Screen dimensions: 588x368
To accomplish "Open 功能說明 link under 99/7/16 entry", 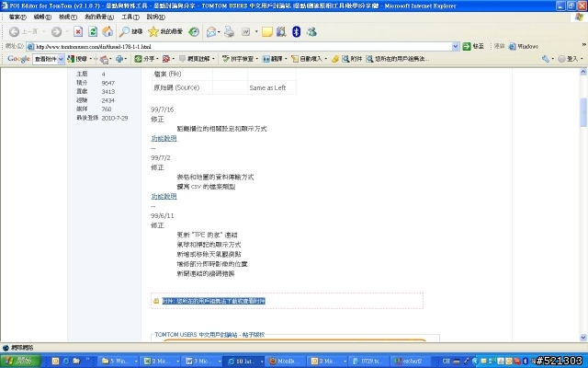I will (x=164, y=139).
